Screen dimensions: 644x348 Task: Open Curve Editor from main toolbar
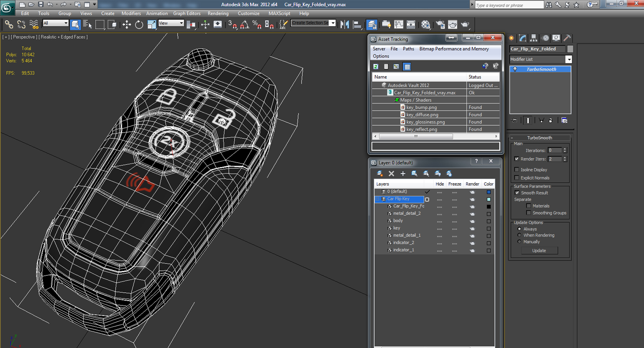pos(399,24)
